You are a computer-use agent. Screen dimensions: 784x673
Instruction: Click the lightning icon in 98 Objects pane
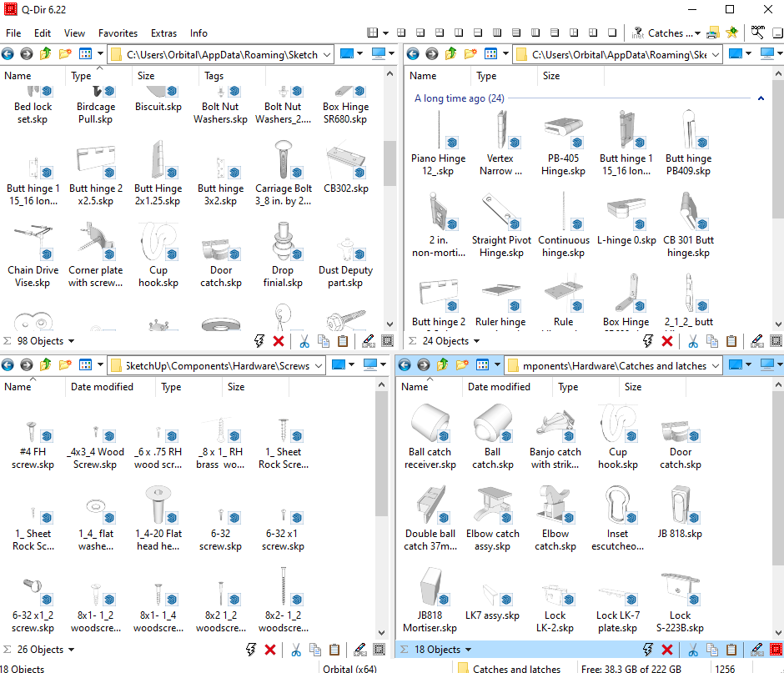coord(259,341)
